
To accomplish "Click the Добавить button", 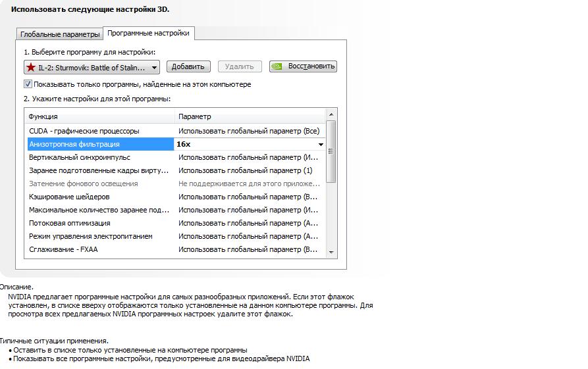I will click(188, 66).
